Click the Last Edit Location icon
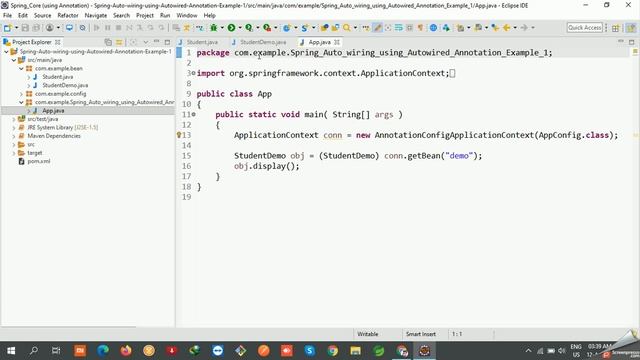Viewport: 640px width, 360px height. 495,28
